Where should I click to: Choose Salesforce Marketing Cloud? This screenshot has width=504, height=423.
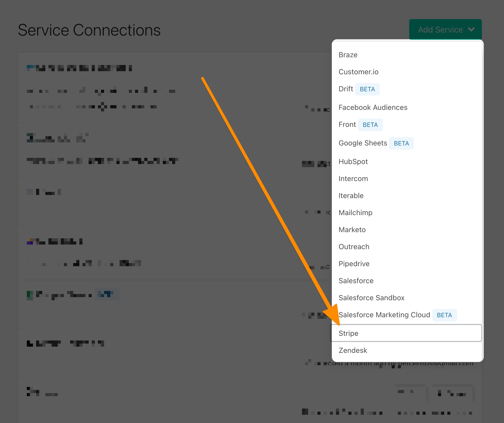pyautogui.click(x=407, y=315)
